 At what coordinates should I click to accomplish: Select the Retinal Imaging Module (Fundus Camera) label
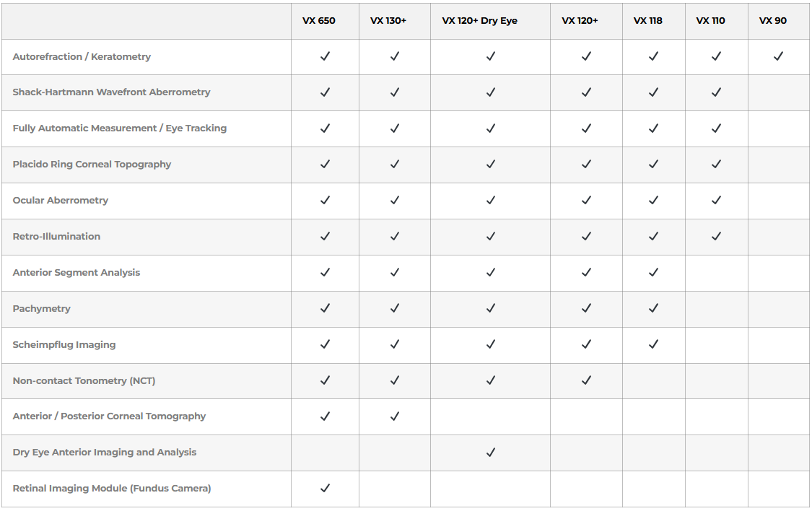pyautogui.click(x=112, y=489)
